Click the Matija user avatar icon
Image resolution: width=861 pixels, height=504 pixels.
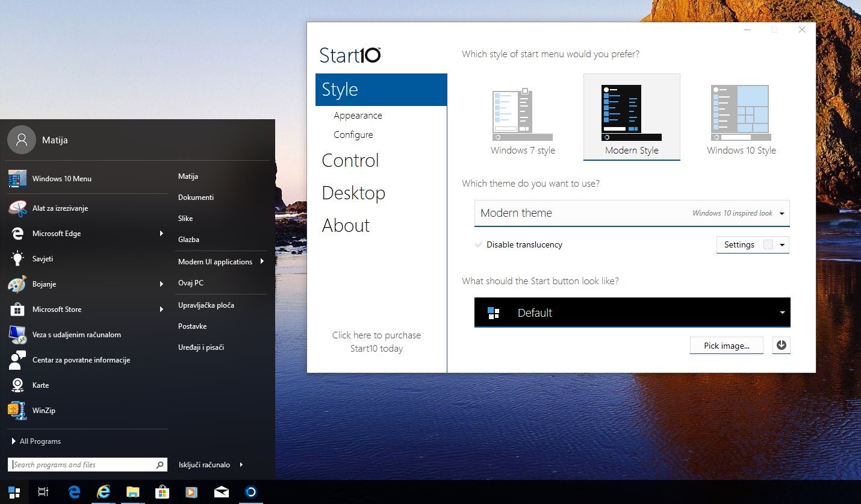pyautogui.click(x=22, y=140)
